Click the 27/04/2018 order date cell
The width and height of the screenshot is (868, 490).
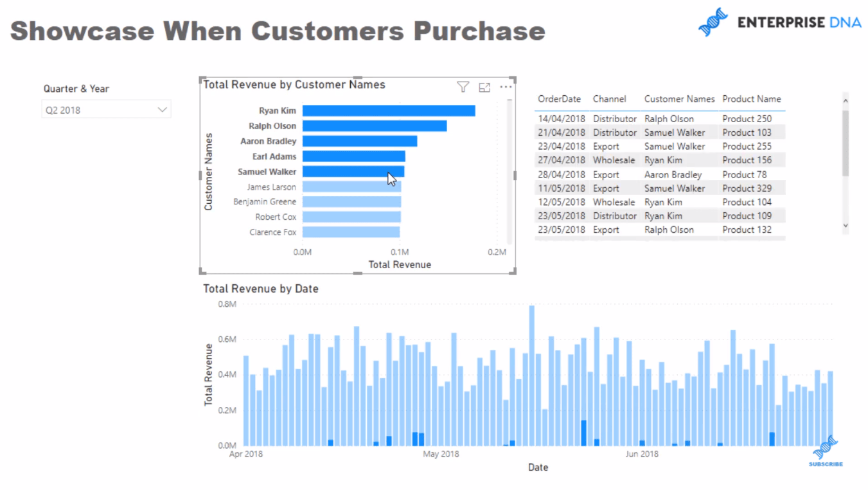(x=562, y=160)
